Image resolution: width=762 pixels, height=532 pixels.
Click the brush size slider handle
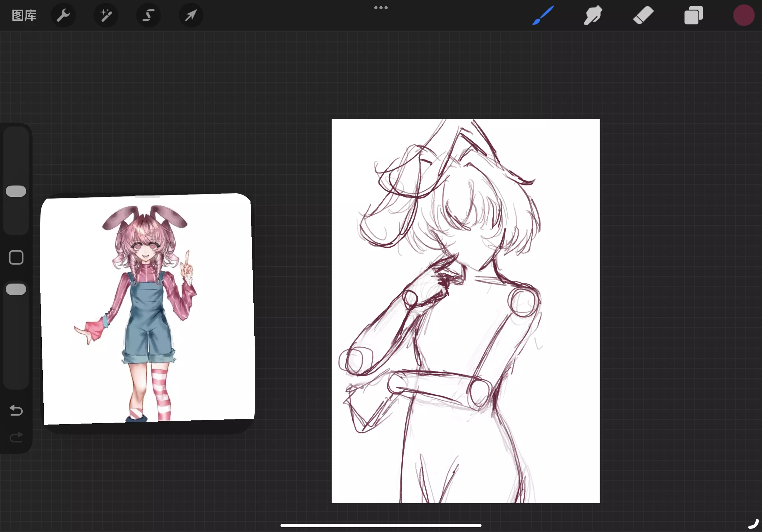click(16, 191)
